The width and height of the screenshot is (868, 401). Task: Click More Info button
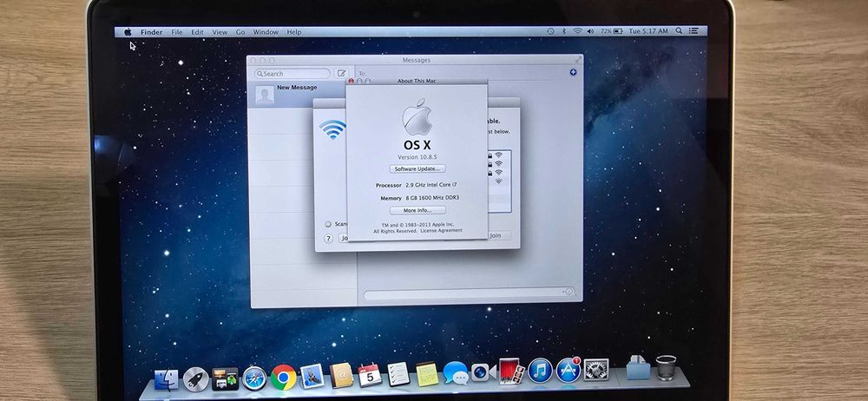coord(418,210)
